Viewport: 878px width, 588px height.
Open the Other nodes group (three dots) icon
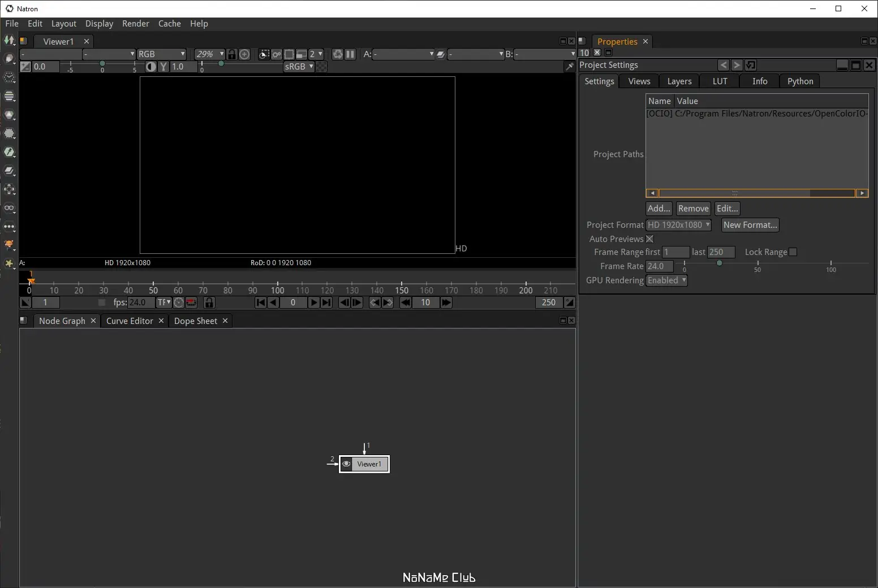9,227
